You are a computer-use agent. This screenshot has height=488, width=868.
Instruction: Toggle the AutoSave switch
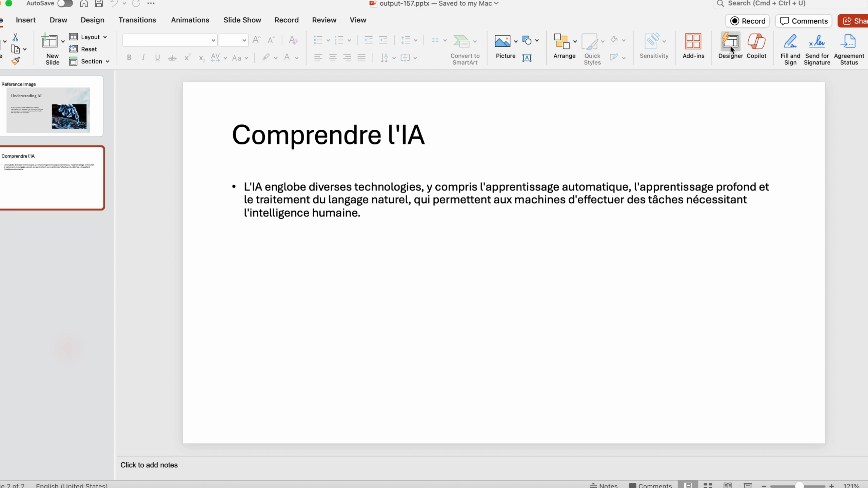tap(65, 4)
